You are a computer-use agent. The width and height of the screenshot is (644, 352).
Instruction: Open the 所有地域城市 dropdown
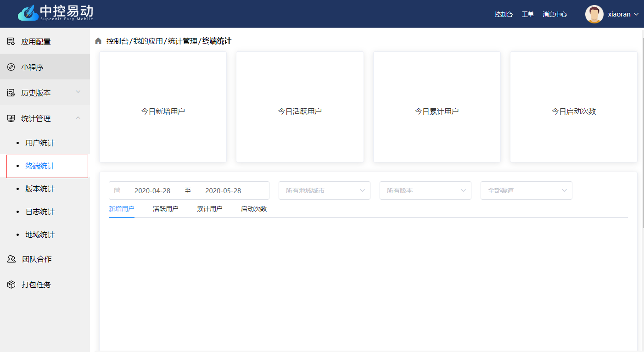pyautogui.click(x=325, y=190)
